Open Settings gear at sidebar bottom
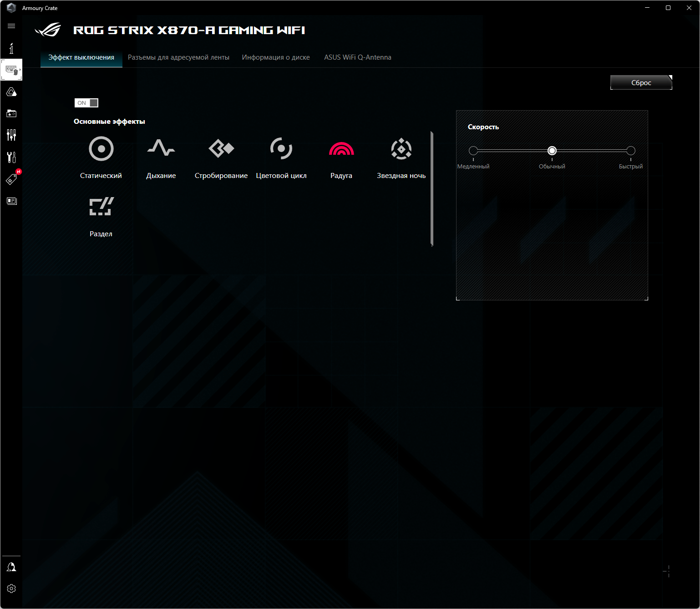Viewport: 700px width, 609px height. [x=11, y=589]
